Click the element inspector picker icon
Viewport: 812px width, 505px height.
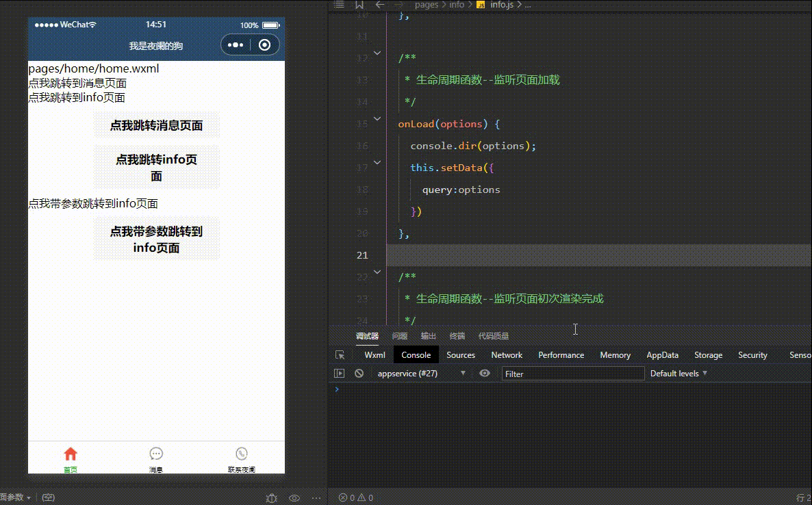[x=340, y=355]
